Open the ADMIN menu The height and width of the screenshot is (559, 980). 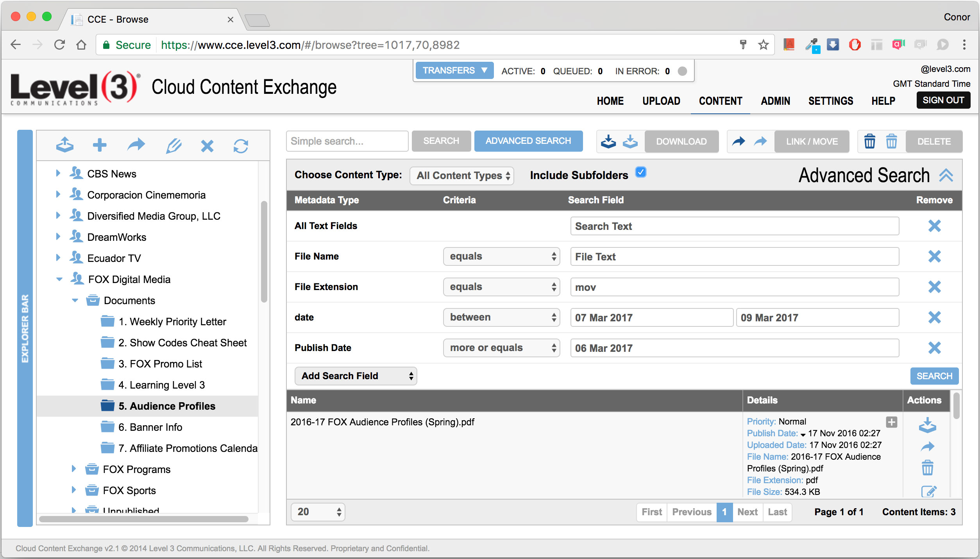pyautogui.click(x=775, y=101)
